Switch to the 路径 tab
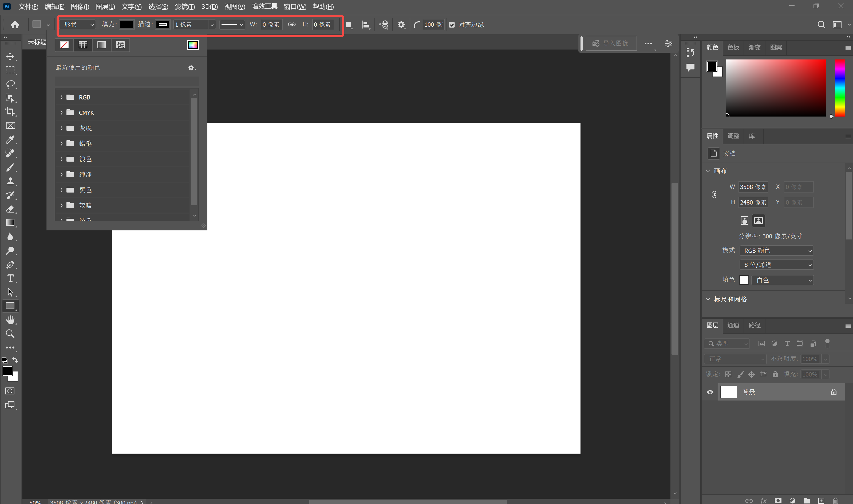Viewport: 853px width, 504px height. (x=755, y=325)
